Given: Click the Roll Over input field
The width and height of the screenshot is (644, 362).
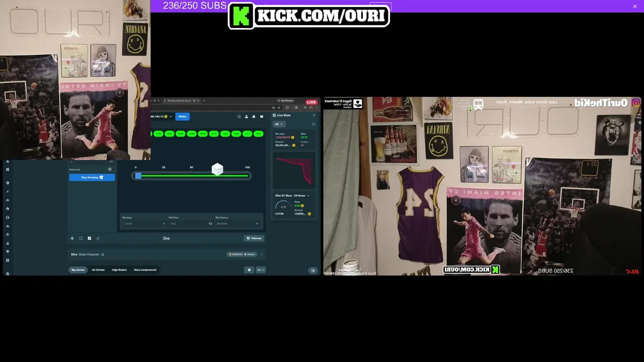Looking at the screenshot, I should [x=190, y=224].
